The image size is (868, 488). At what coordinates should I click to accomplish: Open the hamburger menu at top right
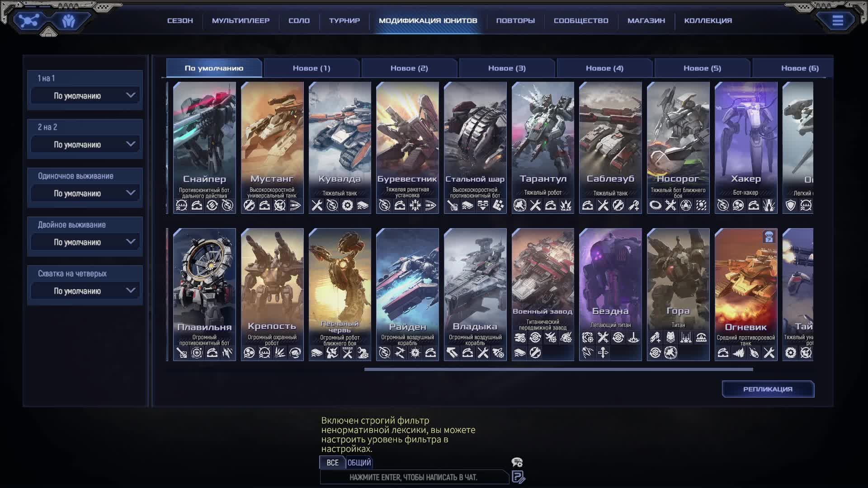click(837, 21)
